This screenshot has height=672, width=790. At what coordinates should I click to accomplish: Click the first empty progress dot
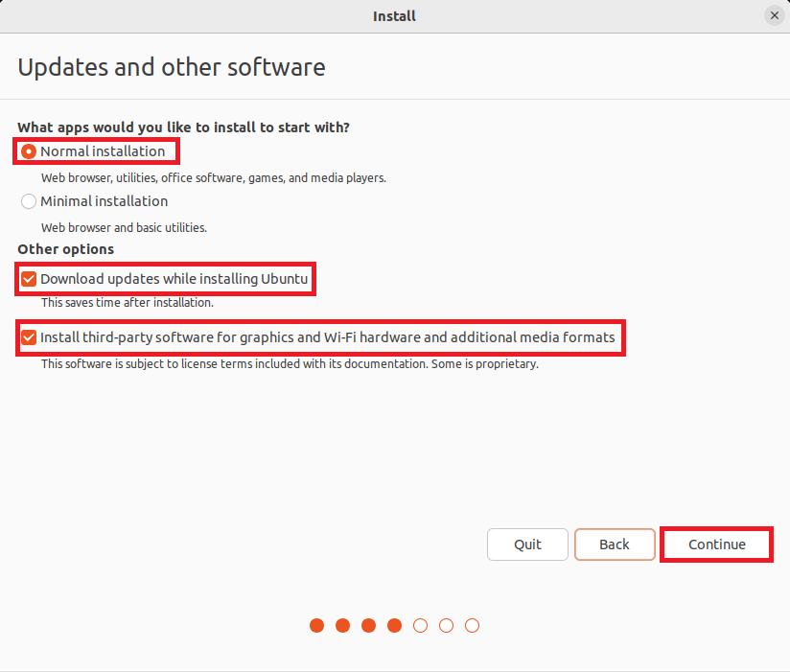tap(420, 626)
